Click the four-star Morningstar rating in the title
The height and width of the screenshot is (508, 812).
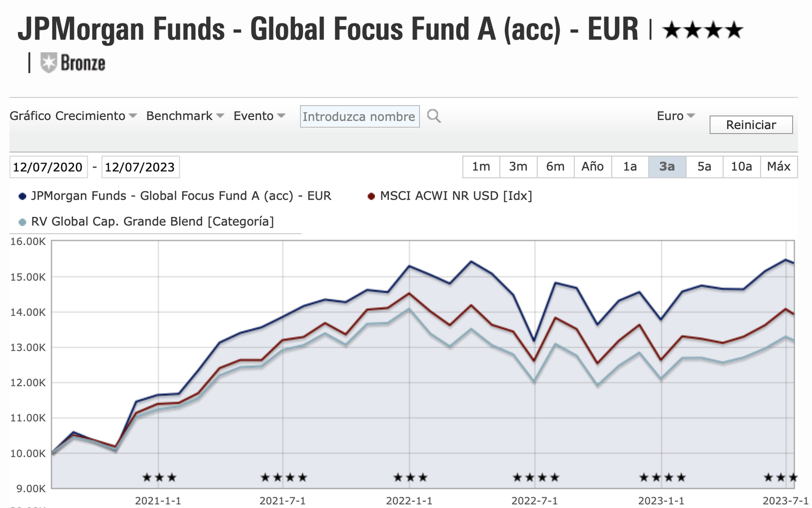click(703, 30)
